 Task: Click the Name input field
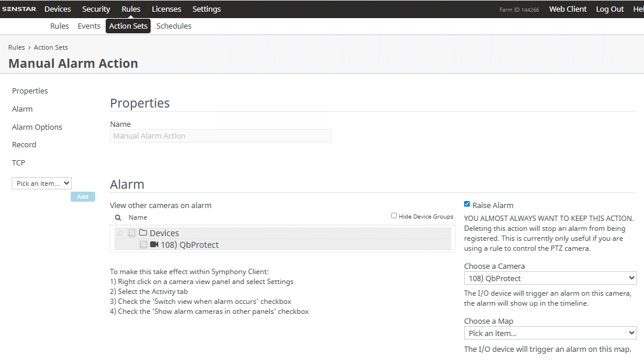coord(221,136)
